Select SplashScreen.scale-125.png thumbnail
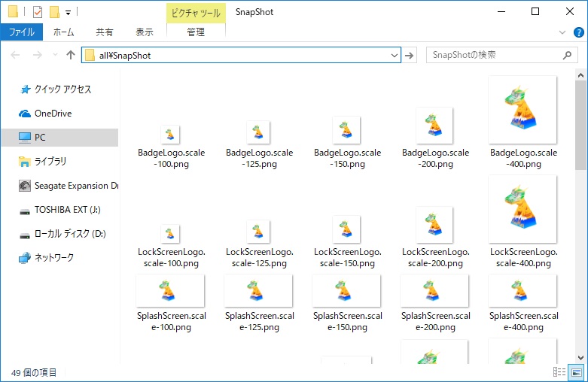The image size is (588, 382). tap(258, 290)
